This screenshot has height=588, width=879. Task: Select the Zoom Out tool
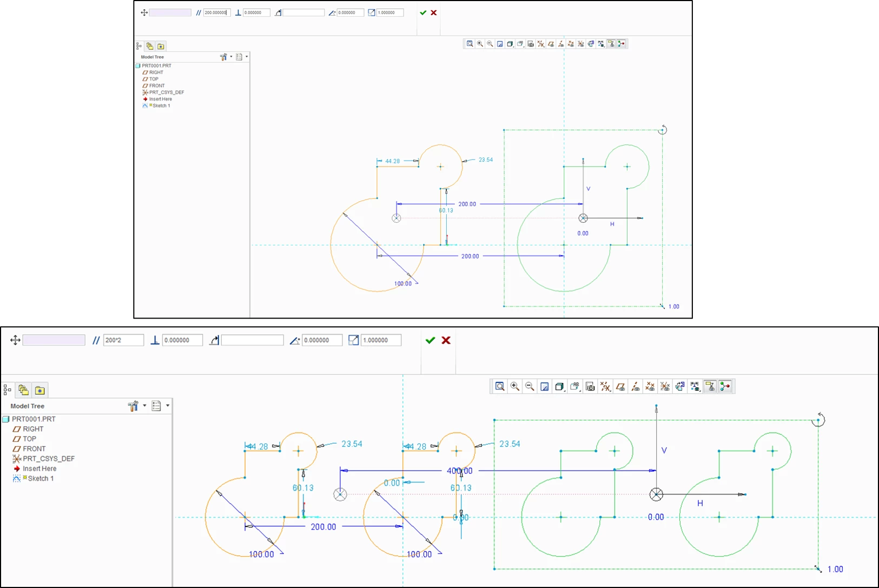point(529,386)
